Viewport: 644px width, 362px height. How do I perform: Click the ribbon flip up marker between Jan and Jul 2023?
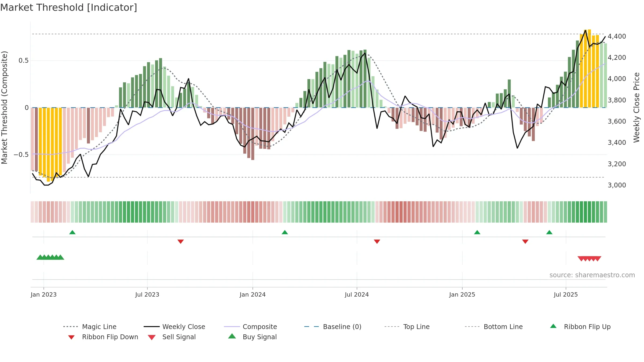[72, 232]
